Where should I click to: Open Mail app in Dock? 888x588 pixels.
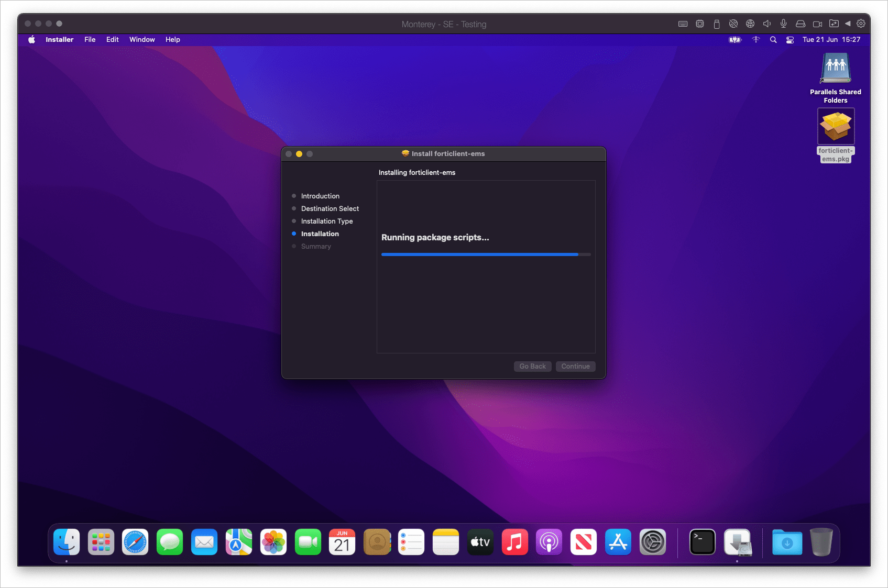(204, 542)
